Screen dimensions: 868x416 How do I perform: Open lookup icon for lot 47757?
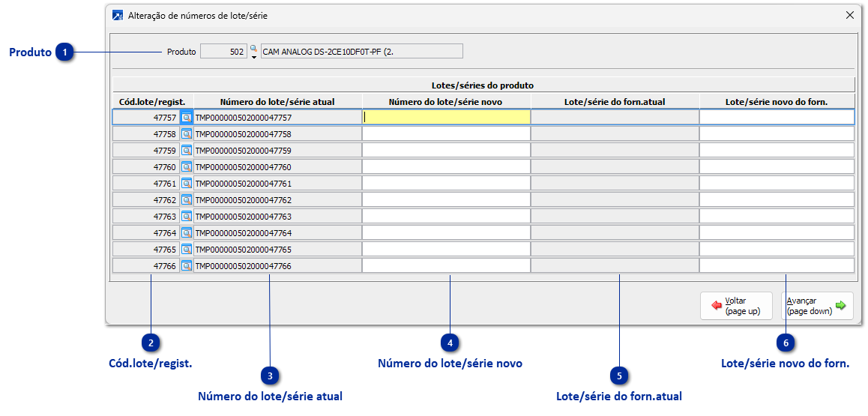pos(187,117)
